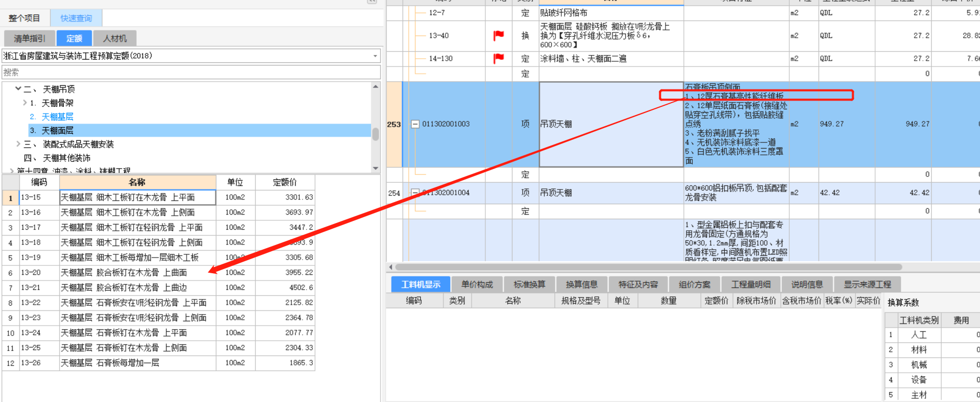Select the 涂料墙、柱、天棚面二遍 cell
Viewport: 980px width, 402px height.
(611, 59)
